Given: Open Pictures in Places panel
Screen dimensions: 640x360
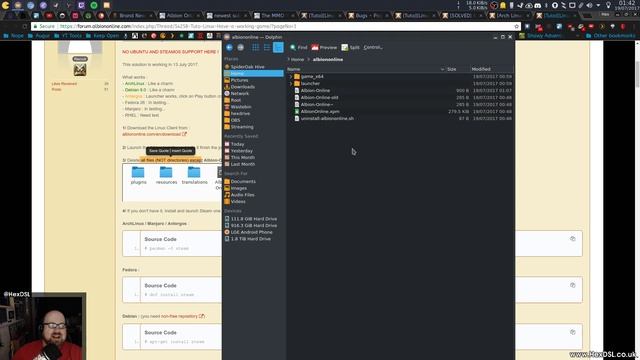Looking at the screenshot, I should [253, 80].
